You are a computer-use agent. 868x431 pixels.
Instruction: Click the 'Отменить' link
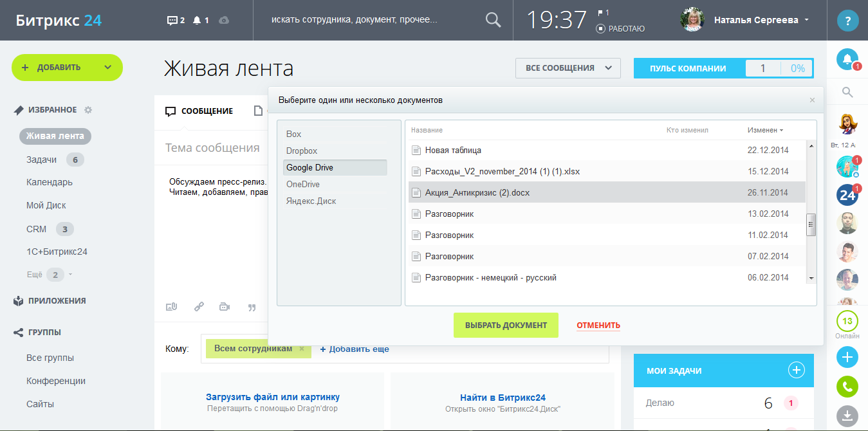point(598,326)
